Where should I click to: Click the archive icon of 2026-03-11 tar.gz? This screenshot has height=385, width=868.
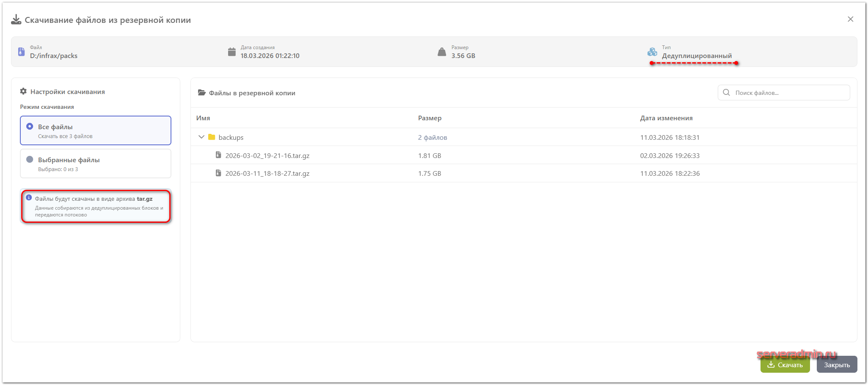point(218,173)
